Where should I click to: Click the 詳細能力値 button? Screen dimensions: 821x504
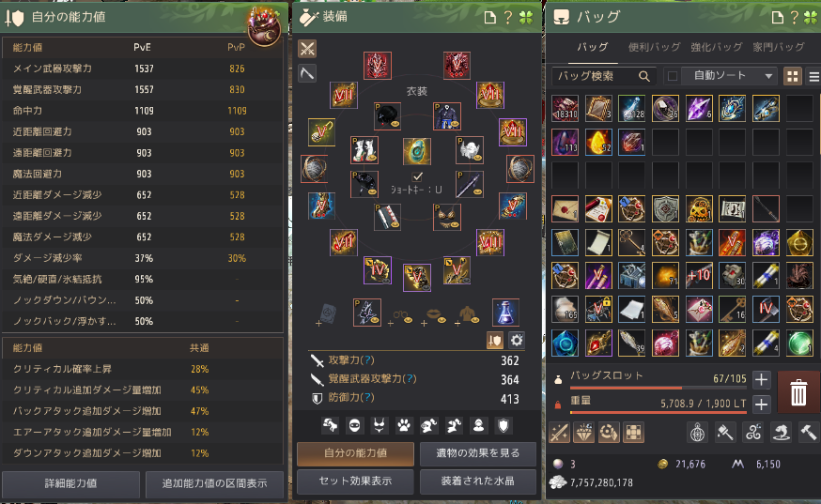click(70, 483)
